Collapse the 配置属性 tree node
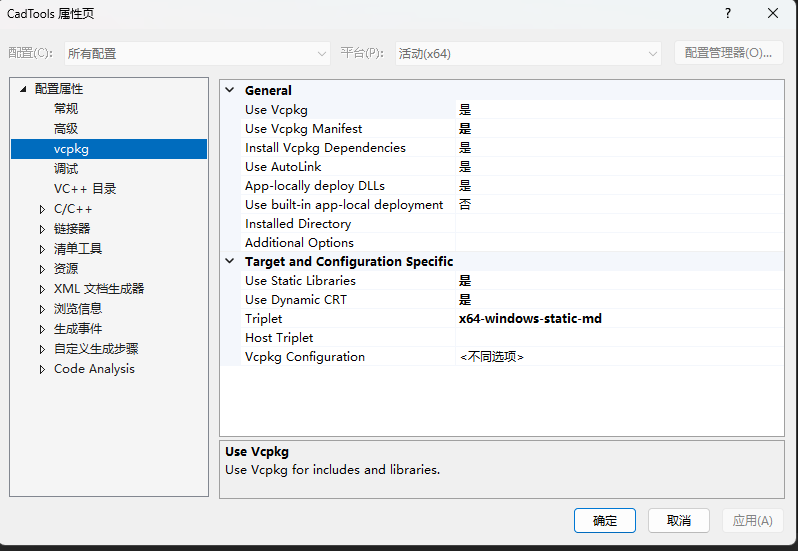The width and height of the screenshot is (798, 551). click(23, 89)
